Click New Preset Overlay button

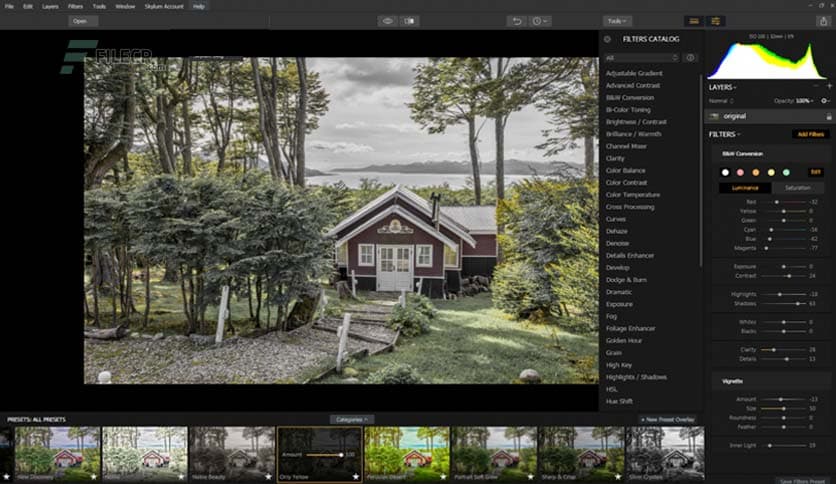click(x=668, y=420)
